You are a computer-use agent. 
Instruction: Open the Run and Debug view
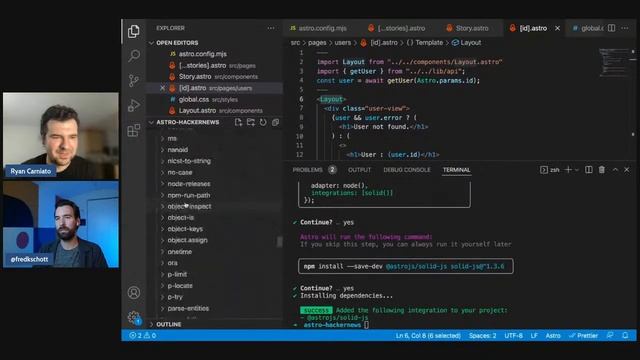134,106
